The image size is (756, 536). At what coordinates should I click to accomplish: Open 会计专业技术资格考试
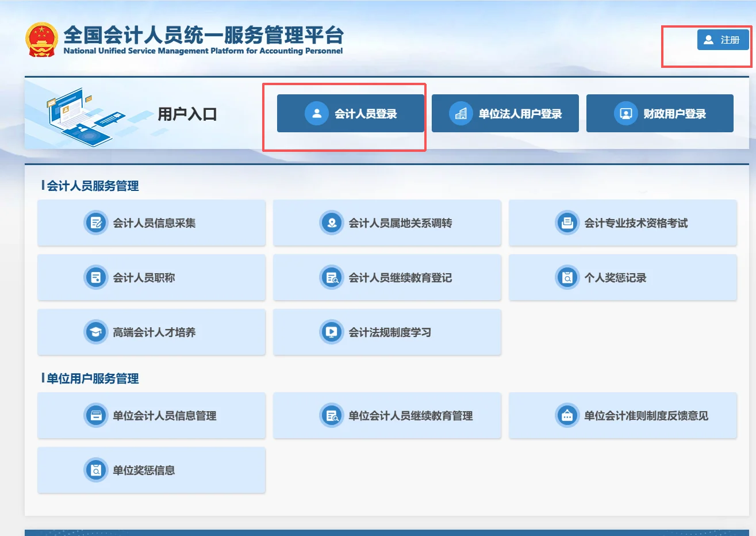623,223
